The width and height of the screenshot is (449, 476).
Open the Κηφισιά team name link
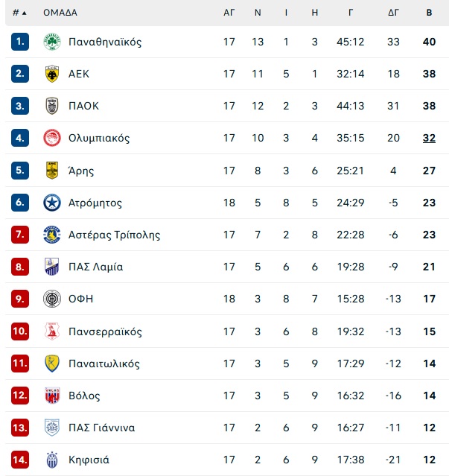89,460
